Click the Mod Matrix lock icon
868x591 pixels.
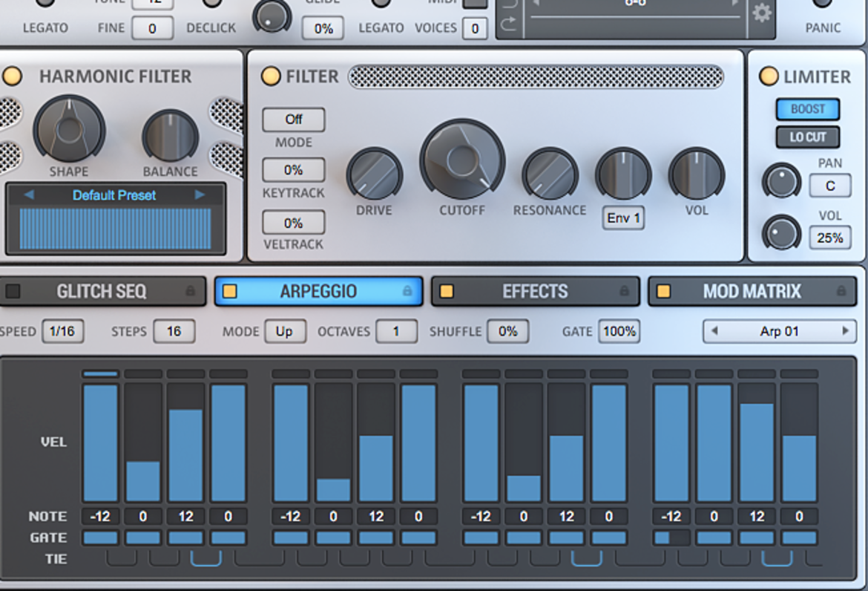[x=841, y=291]
